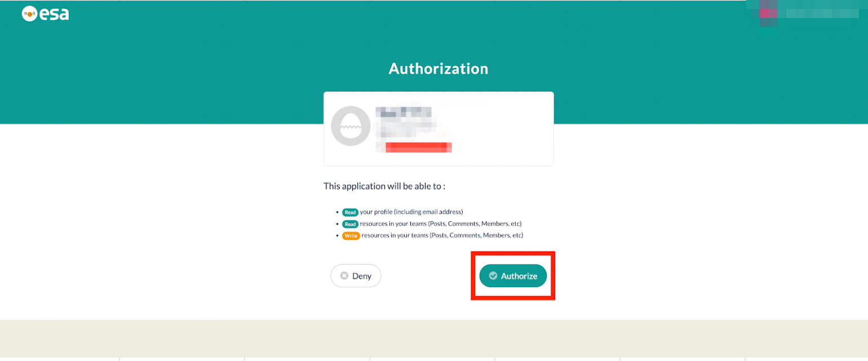Screen dimensions: 868x361
Task: Open the blurred account name in the header
Action: [x=822, y=13]
